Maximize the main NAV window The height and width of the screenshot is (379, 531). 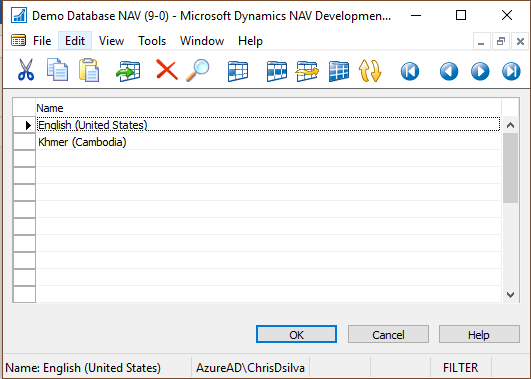[x=461, y=15]
